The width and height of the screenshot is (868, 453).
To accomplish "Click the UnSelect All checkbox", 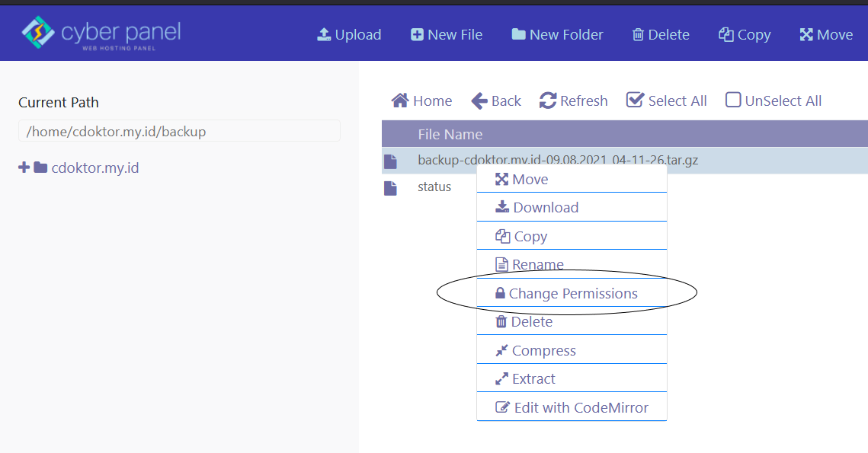I will coord(733,100).
